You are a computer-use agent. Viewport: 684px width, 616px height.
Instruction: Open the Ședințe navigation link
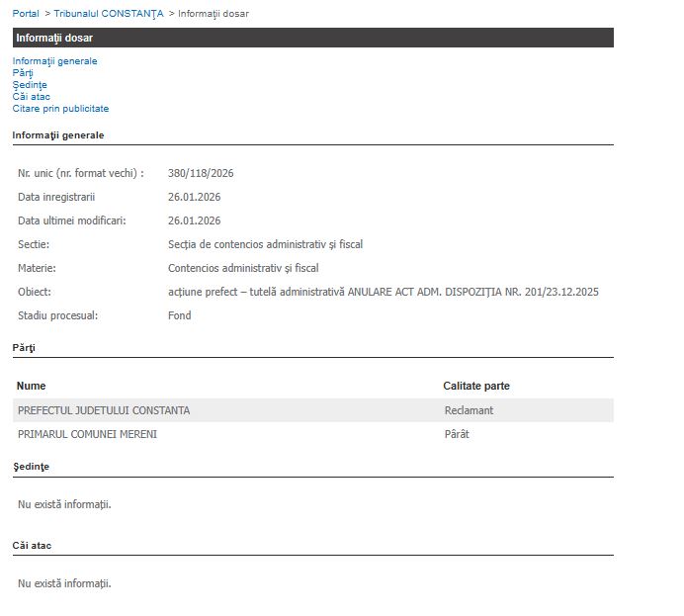30,85
